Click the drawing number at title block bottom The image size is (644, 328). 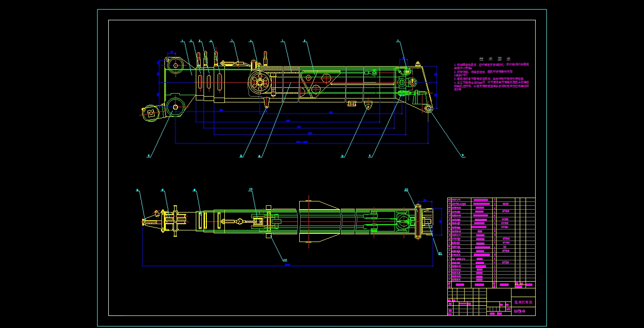coord(519,312)
